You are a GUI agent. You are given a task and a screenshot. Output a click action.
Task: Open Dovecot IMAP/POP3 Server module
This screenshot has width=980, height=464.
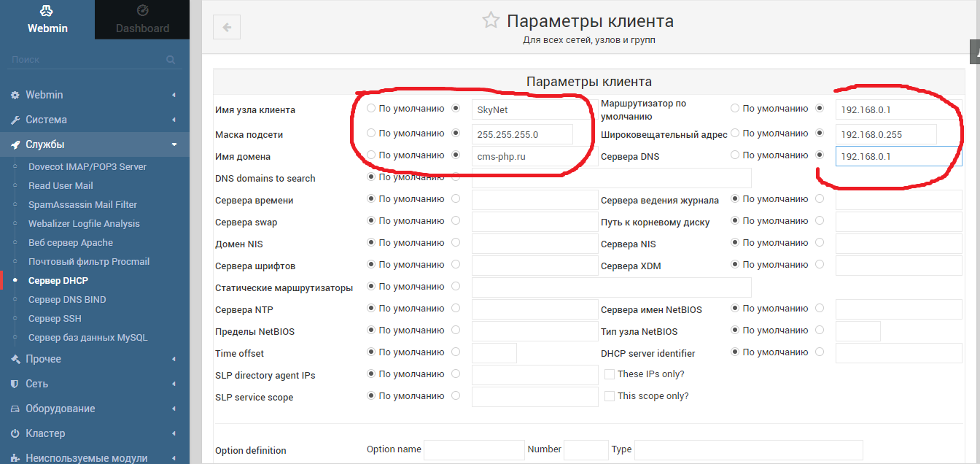[x=87, y=167]
